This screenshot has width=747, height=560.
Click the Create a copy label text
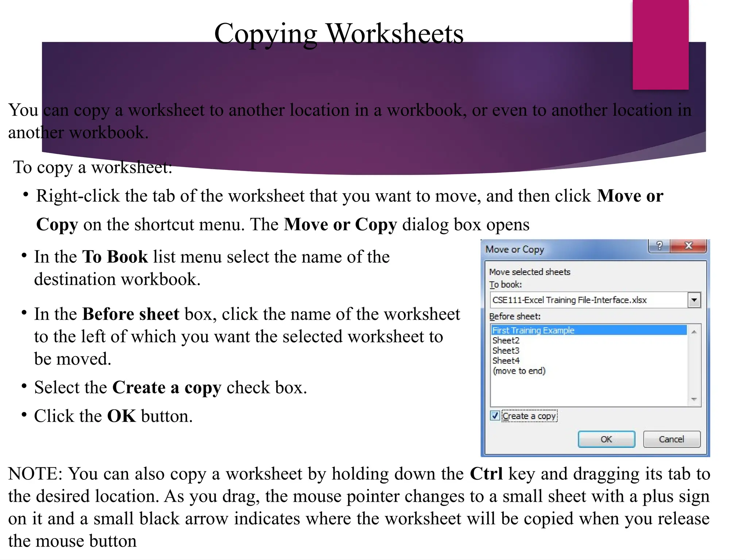tap(529, 416)
